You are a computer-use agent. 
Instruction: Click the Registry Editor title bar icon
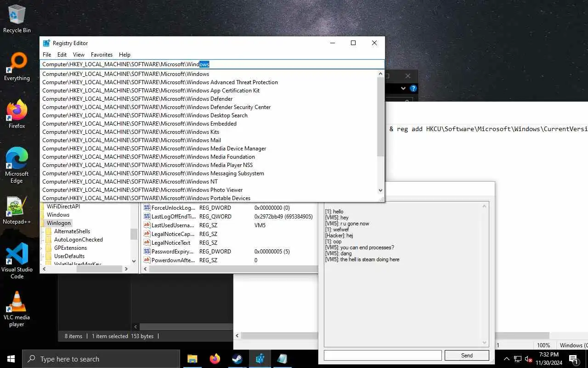pyautogui.click(x=46, y=43)
